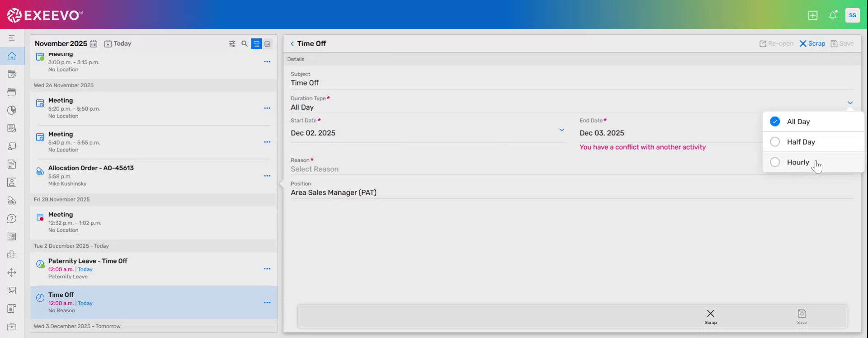This screenshot has height=338, width=868.
Task: Open the calendar picker next to November 2025
Action: [94, 44]
